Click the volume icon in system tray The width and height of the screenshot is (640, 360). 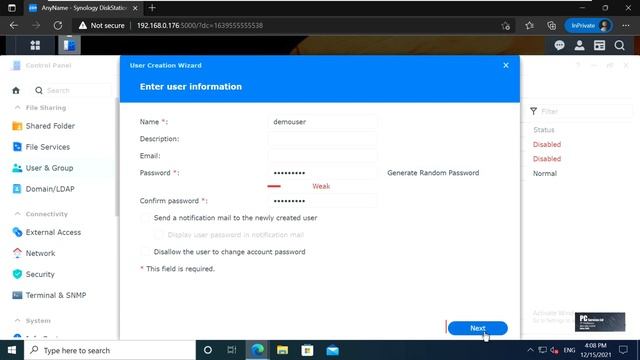554,350
